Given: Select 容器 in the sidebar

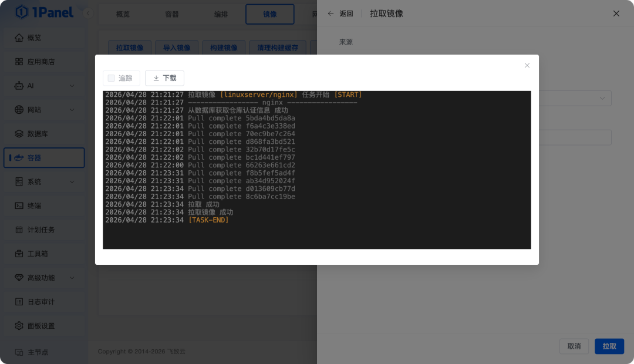Looking at the screenshot, I should [x=44, y=158].
